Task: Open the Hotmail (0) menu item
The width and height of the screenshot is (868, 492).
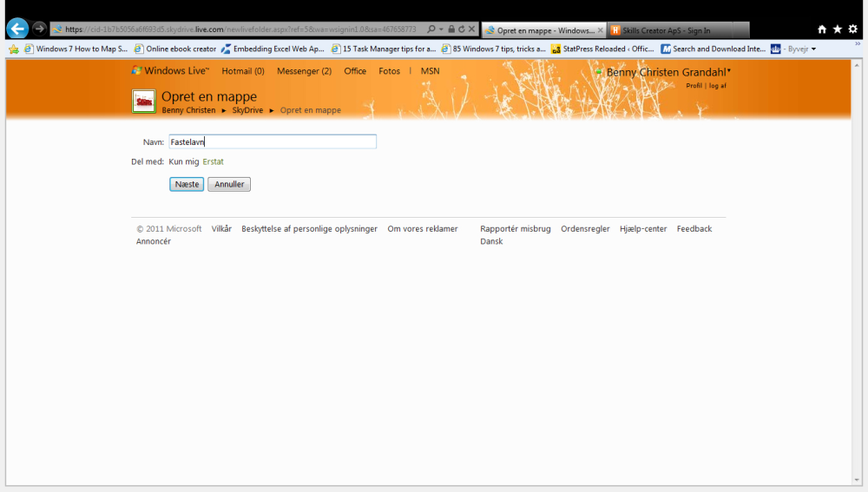Action: click(243, 71)
